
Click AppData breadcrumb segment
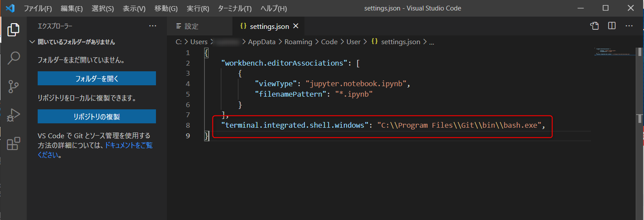[262, 42]
